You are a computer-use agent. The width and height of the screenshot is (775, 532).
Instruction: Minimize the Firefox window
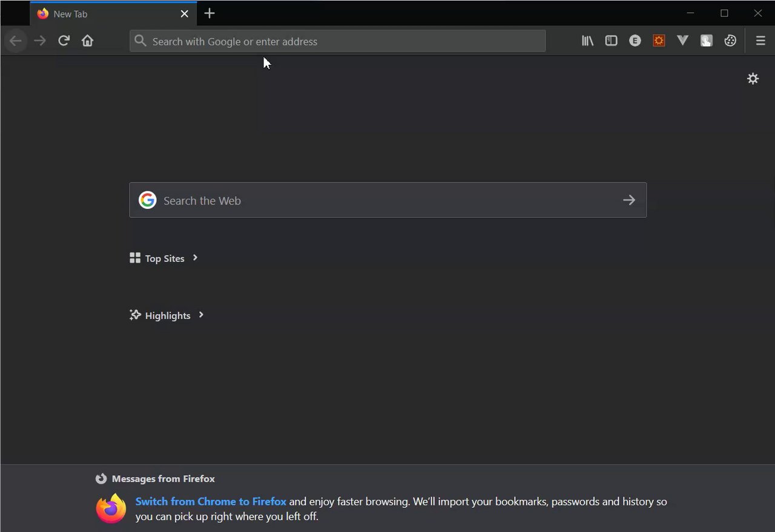690,13
